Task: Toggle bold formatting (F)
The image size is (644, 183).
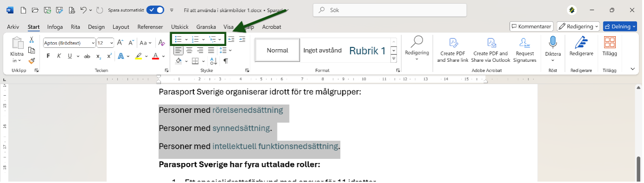Action: 48,56
